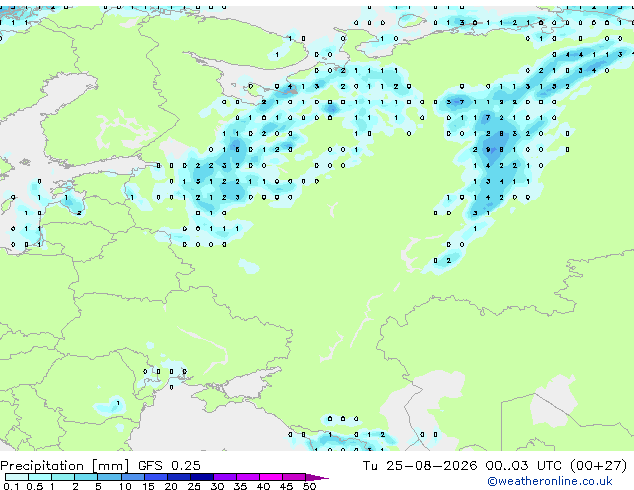Click the '35' legend scale label
This screenshot has width=634, height=490.
click(240, 486)
